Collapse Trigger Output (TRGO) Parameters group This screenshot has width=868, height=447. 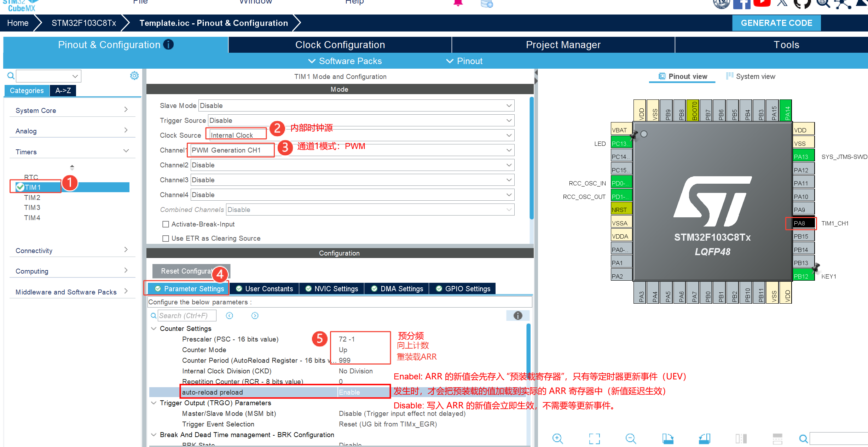(x=154, y=403)
